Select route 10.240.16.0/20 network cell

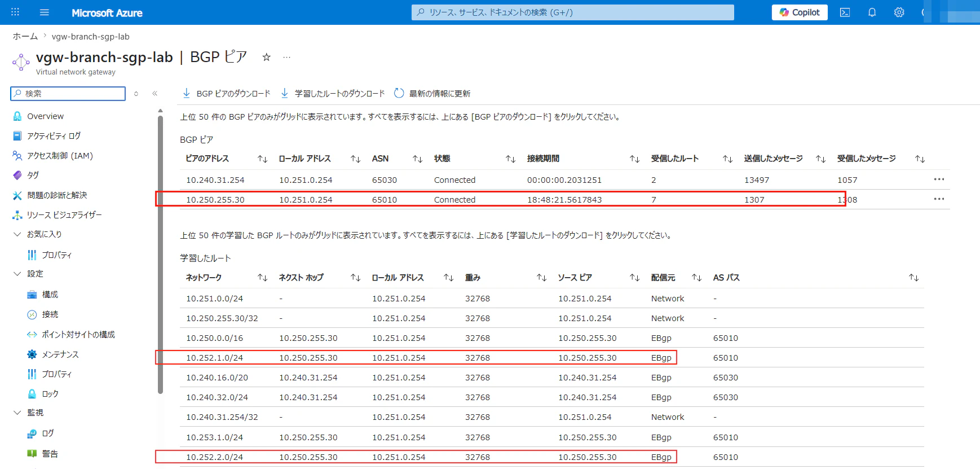[x=217, y=378]
